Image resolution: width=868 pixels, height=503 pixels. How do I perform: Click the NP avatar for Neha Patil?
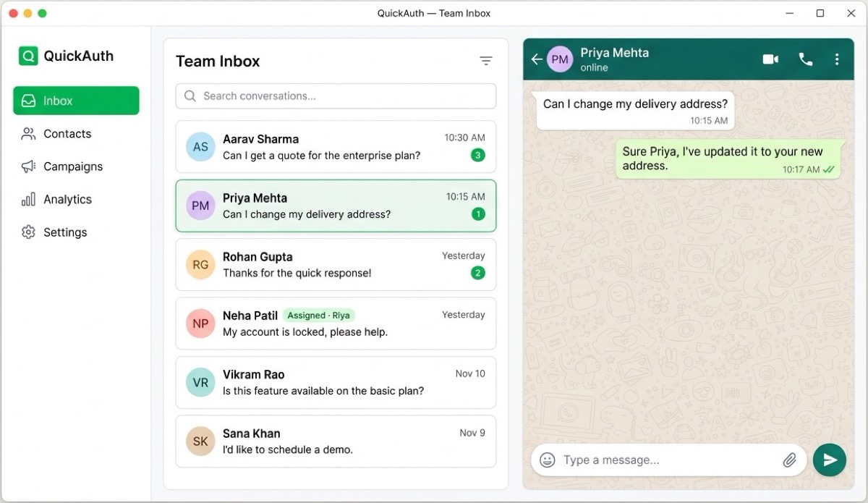coord(200,324)
